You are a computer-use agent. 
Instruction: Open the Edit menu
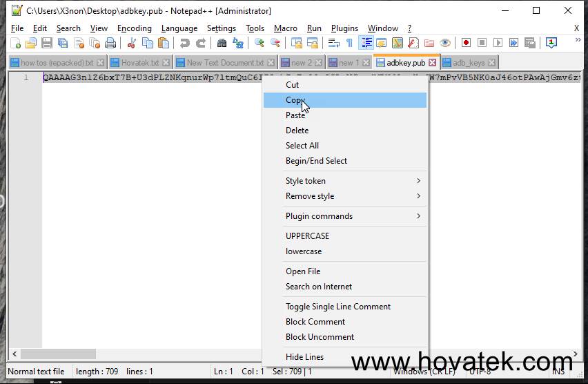(x=40, y=28)
